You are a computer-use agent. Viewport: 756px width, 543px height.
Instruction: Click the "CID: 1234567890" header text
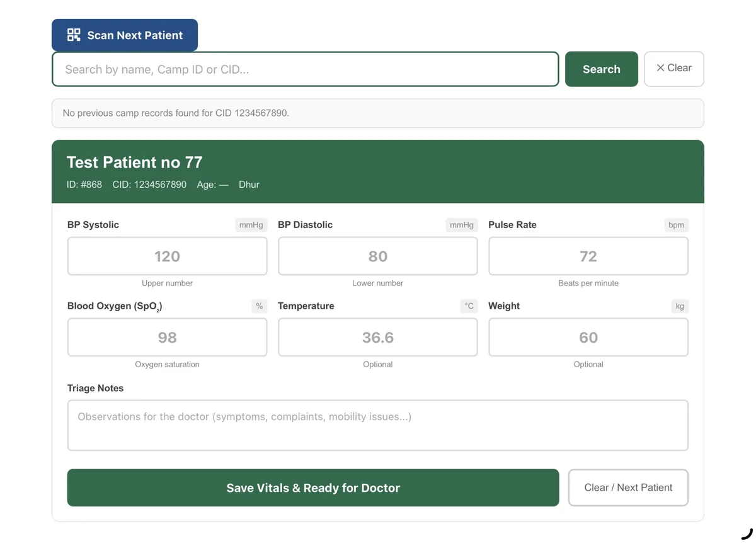click(x=149, y=185)
